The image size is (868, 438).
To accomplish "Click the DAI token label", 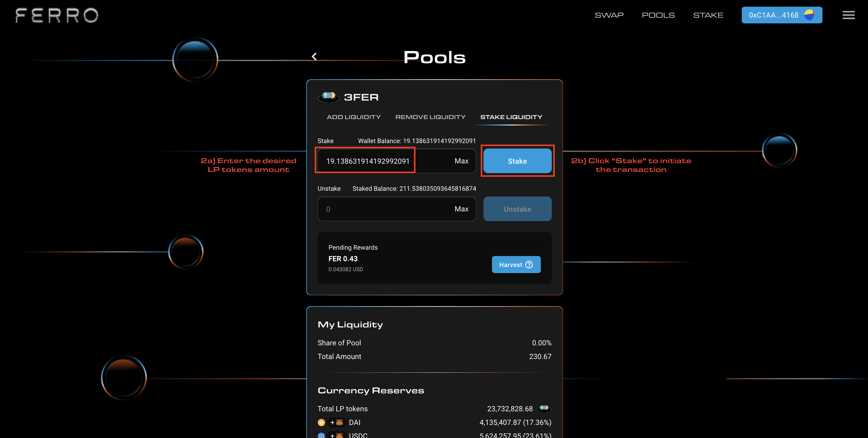I will point(354,422).
